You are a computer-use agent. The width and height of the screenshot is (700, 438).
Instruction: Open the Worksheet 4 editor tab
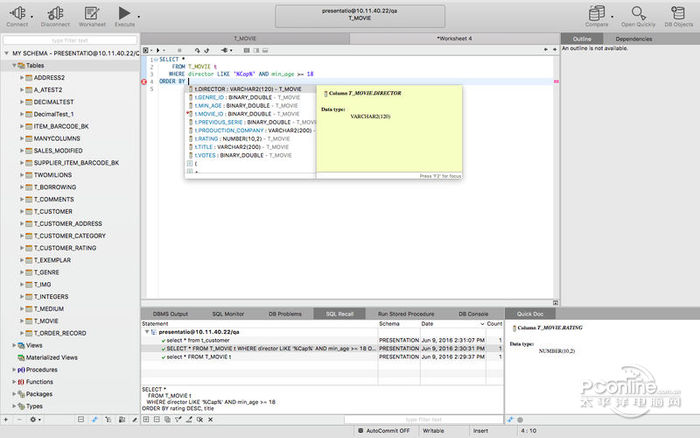pos(453,38)
